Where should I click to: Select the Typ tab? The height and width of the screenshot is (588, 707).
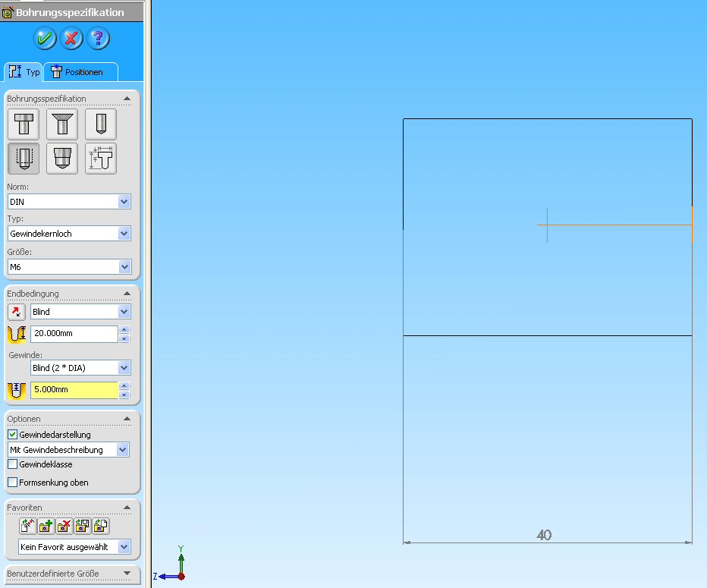24,72
